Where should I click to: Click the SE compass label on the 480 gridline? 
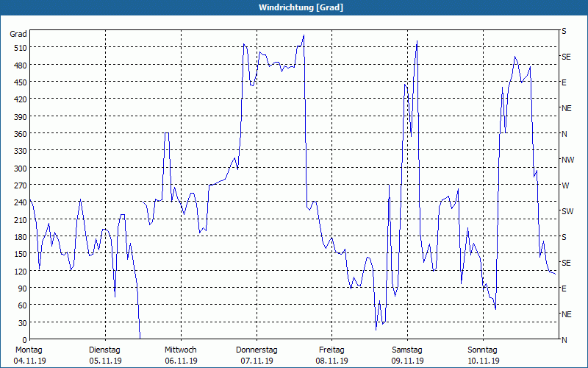(566, 57)
